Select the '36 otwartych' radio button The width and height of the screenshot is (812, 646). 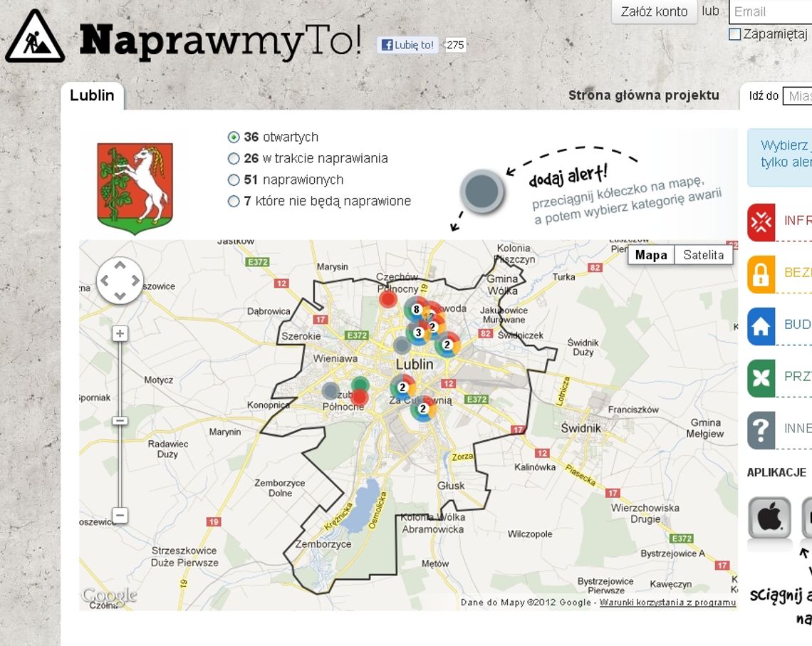click(234, 137)
